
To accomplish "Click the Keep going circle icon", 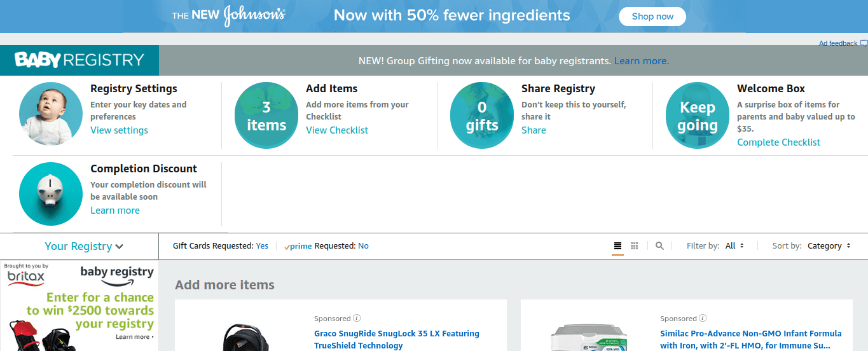I will (x=697, y=116).
